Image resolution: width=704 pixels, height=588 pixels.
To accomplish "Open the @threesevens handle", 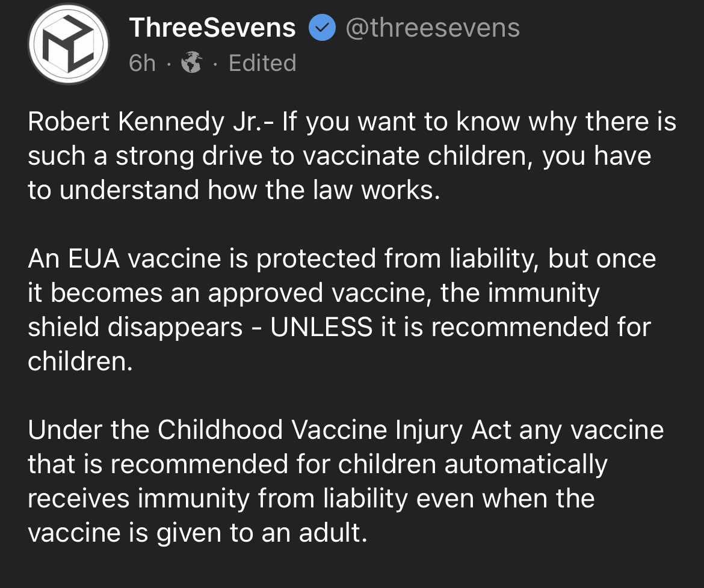I will coord(433,28).
